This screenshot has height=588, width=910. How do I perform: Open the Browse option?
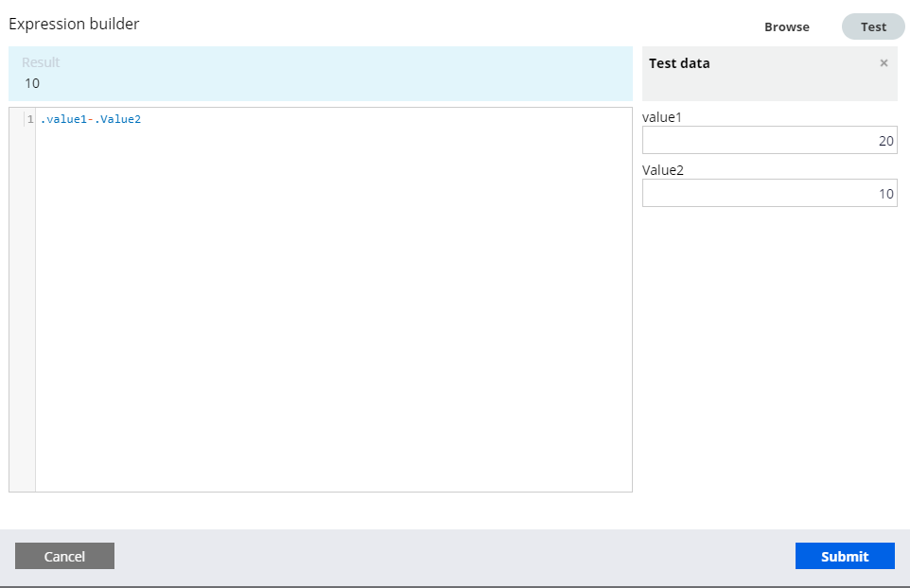(786, 27)
